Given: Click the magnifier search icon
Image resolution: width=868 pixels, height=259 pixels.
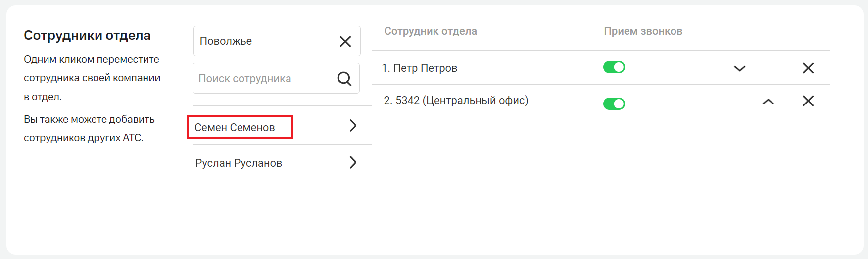Looking at the screenshot, I should click(x=344, y=79).
